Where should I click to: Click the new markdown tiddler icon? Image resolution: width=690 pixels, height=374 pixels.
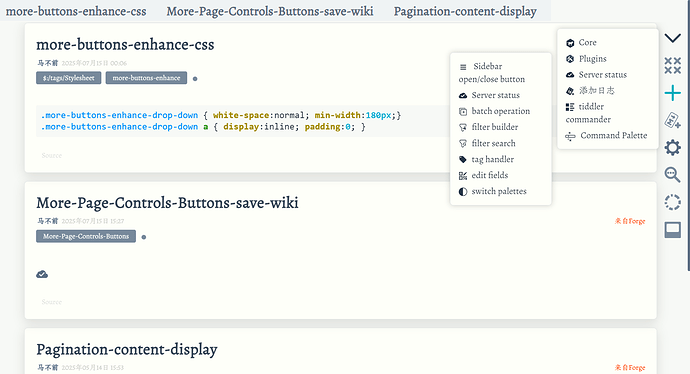[x=672, y=120]
